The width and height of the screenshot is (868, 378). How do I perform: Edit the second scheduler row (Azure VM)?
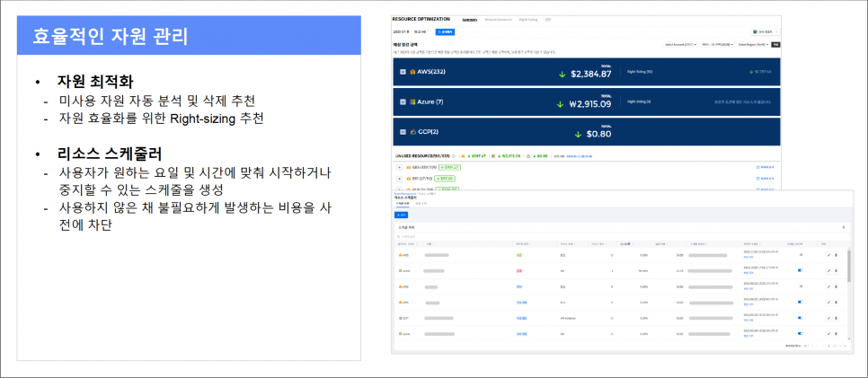pyautogui.click(x=828, y=270)
